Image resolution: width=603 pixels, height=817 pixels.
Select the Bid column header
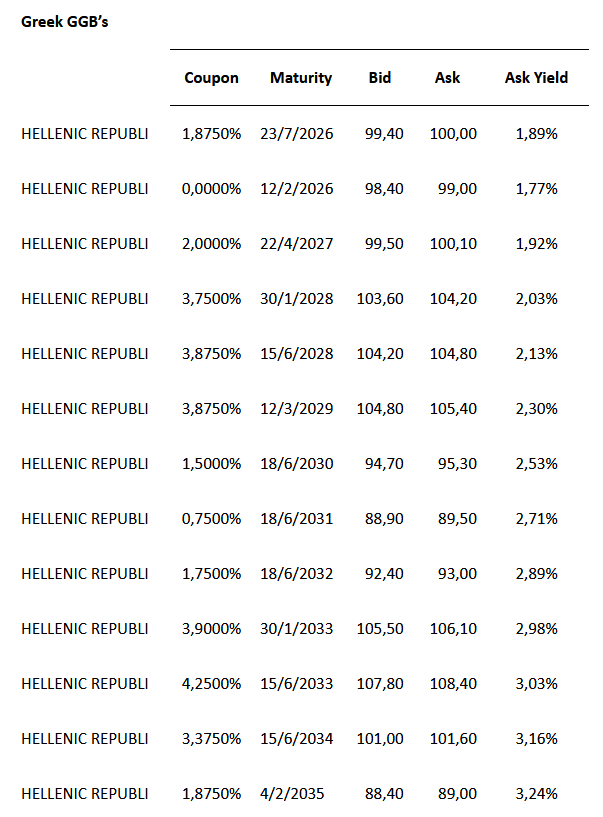(x=380, y=78)
